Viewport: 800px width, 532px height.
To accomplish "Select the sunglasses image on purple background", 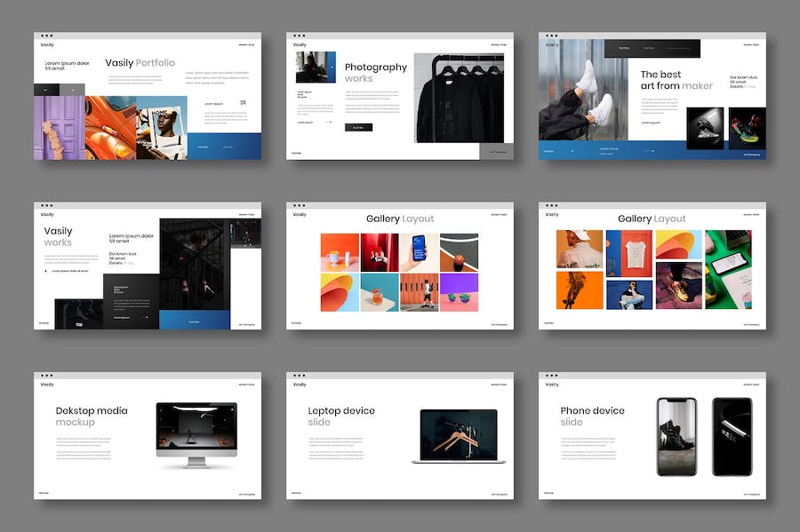I will click(459, 292).
